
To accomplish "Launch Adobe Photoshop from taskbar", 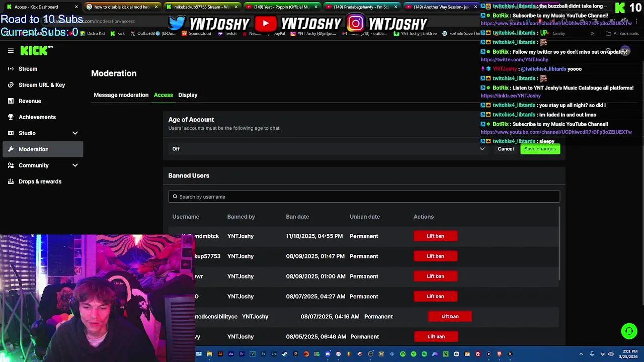I will point(263,354).
